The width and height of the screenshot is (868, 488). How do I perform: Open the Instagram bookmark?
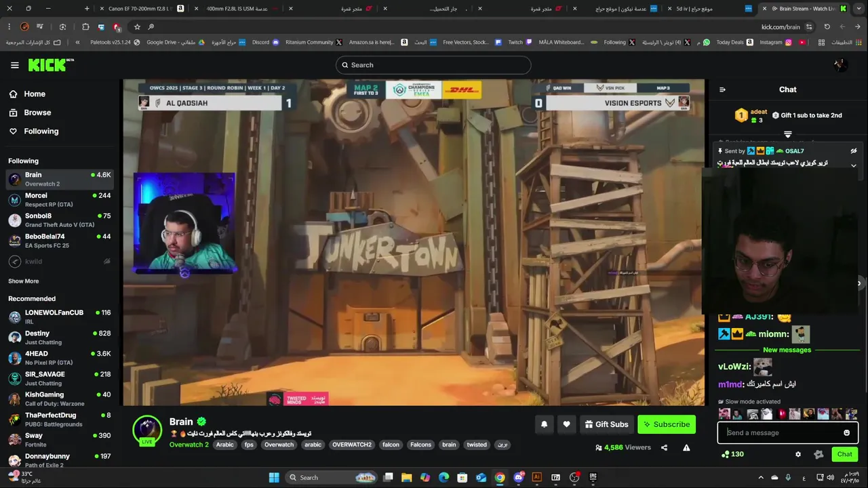(775, 42)
